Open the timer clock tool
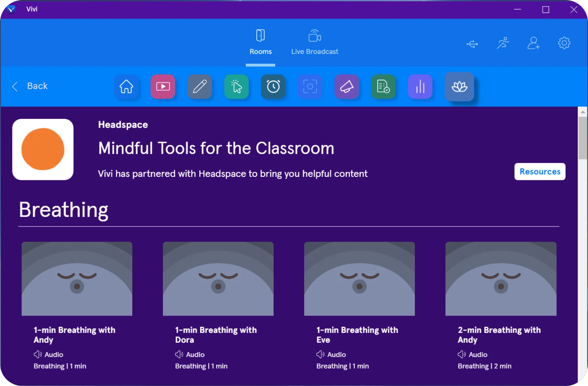 point(273,87)
